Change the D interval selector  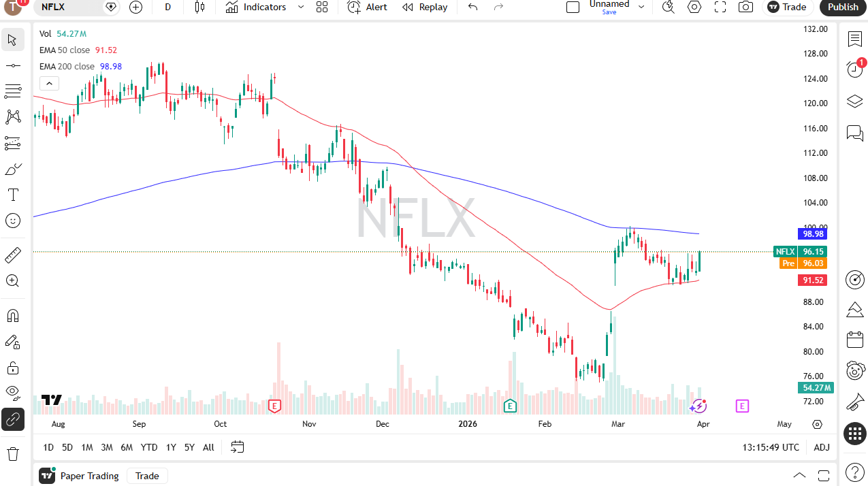pos(167,7)
